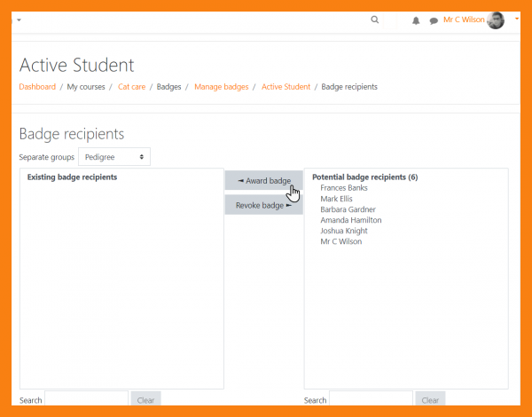Open the notifications bell icon
The width and height of the screenshot is (532, 417).
pos(416,20)
